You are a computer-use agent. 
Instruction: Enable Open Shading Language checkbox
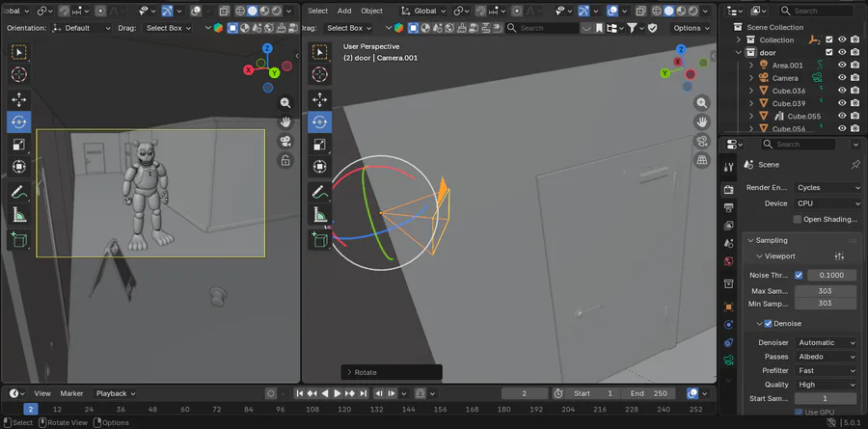click(x=798, y=219)
